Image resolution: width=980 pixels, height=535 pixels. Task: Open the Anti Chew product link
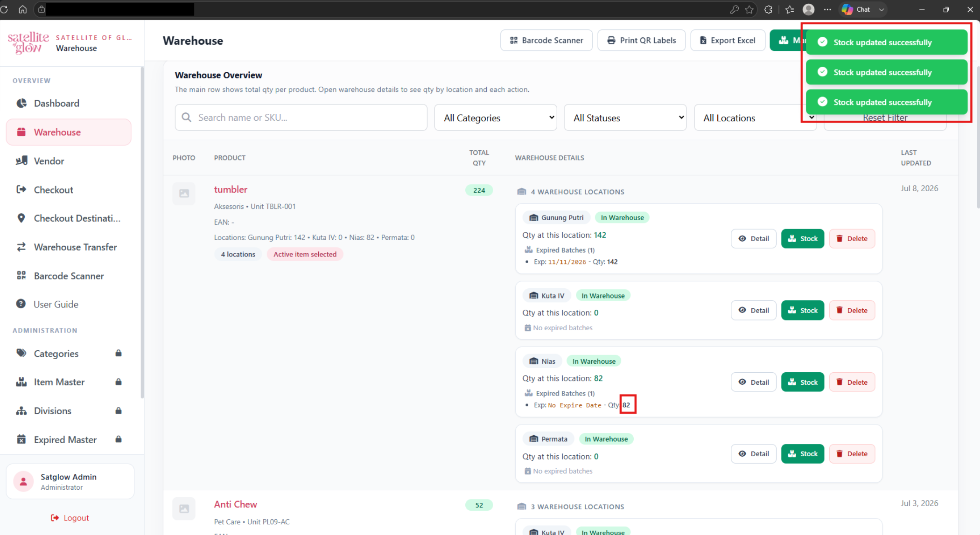tap(235, 504)
